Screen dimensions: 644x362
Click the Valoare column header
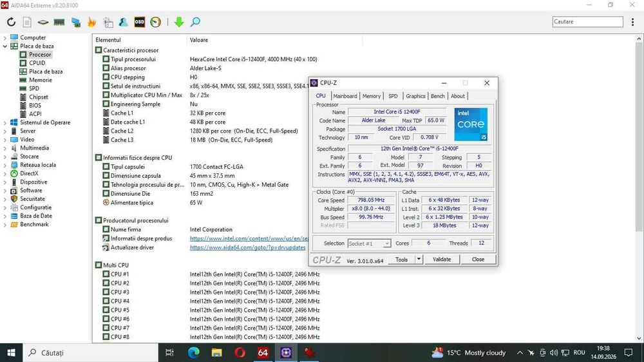click(274, 40)
